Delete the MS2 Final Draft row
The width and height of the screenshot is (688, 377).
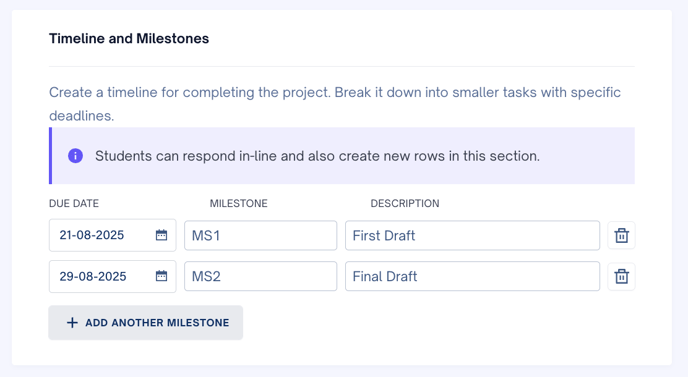(621, 276)
